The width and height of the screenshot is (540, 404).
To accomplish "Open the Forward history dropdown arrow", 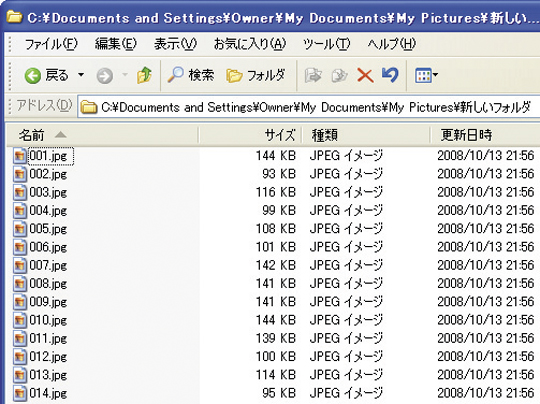I will [x=125, y=74].
